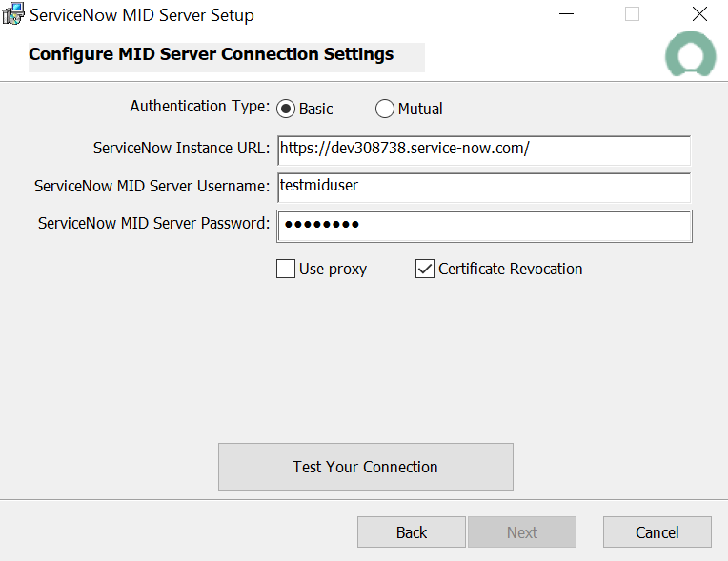Click the ServiceNow MID Server Setup title text
Image resolution: width=728 pixels, height=561 pixels.
click(x=142, y=16)
